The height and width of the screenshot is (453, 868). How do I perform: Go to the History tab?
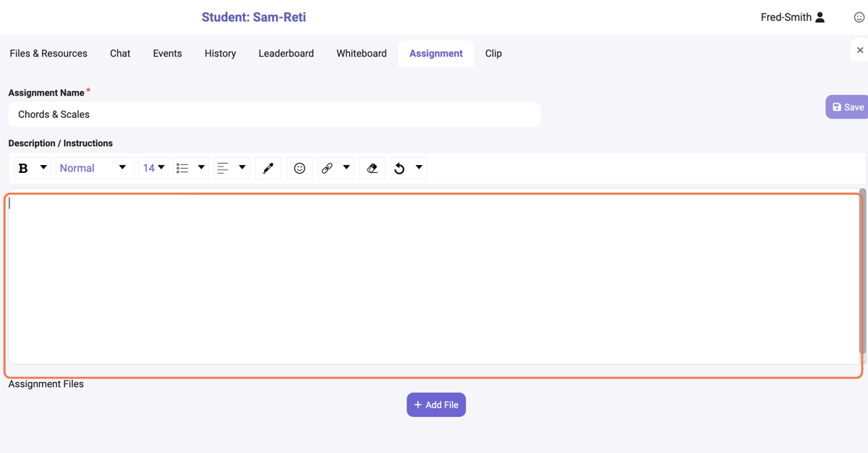click(221, 54)
